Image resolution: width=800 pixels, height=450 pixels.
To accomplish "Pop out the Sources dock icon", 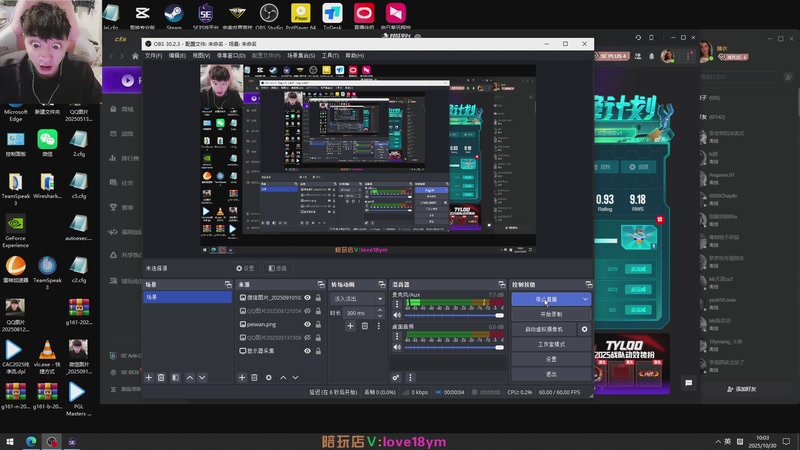I will [321, 284].
